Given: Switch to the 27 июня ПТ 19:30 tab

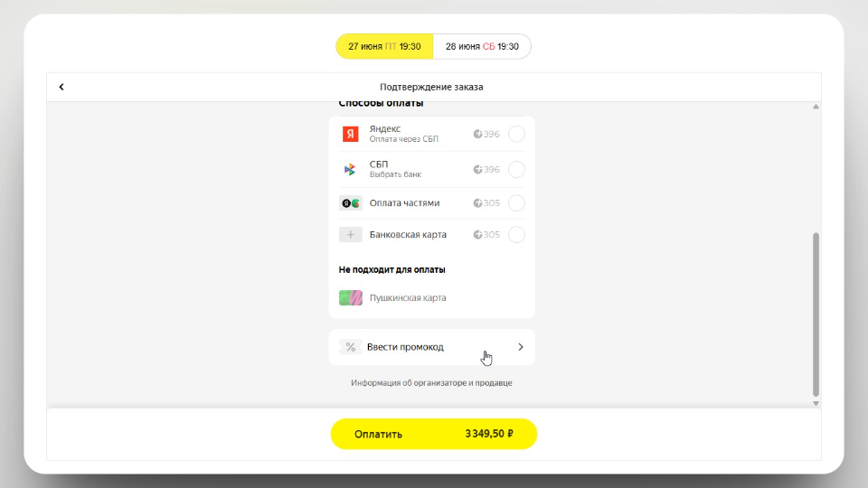Looking at the screenshot, I should click(385, 46).
